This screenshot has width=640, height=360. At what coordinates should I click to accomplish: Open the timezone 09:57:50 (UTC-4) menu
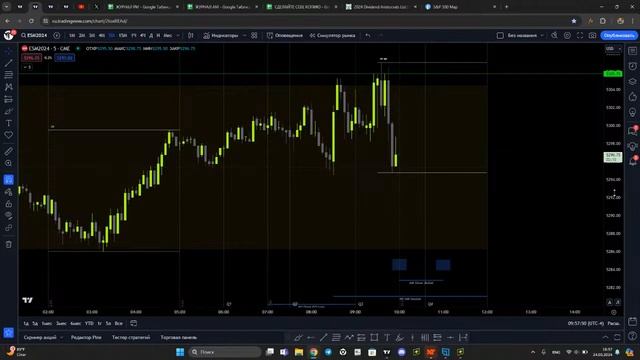585,323
